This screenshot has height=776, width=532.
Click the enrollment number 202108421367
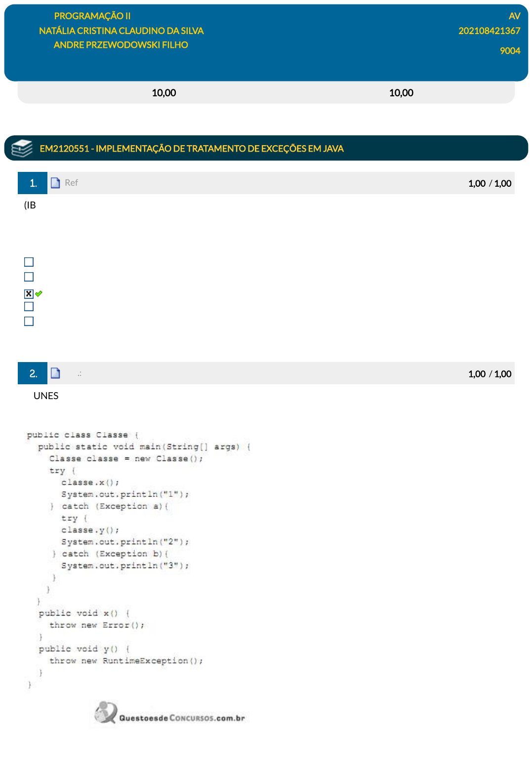click(489, 31)
